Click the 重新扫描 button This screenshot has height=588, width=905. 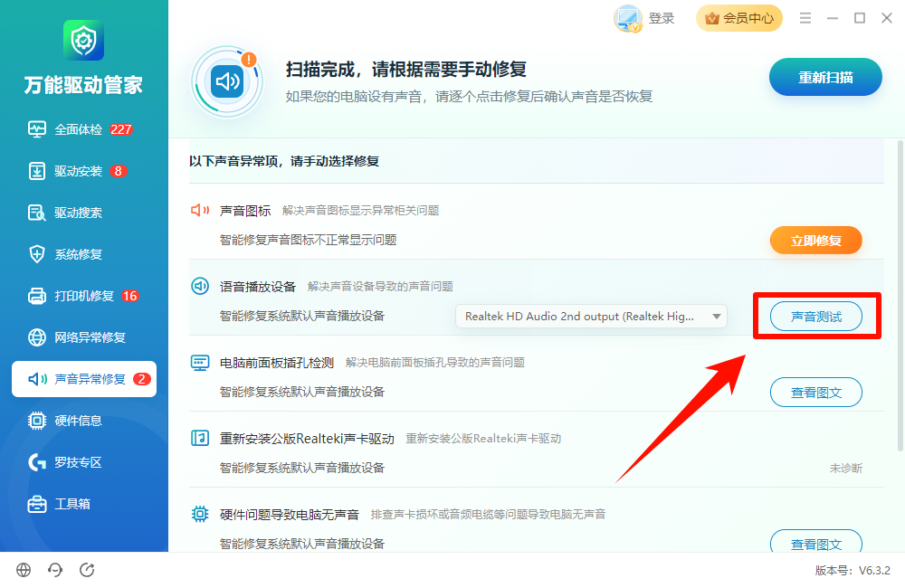click(x=825, y=77)
